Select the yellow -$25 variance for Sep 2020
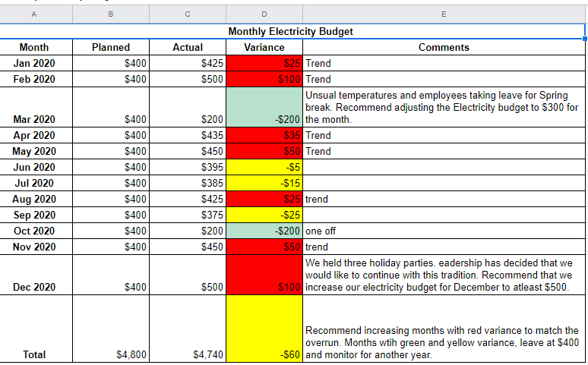This screenshot has width=588, height=365. point(264,215)
